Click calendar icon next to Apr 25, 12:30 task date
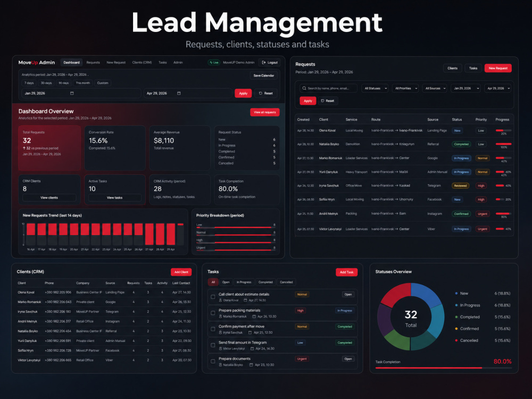Image resolution: width=532 pixels, height=399 pixels. [251, 332]
